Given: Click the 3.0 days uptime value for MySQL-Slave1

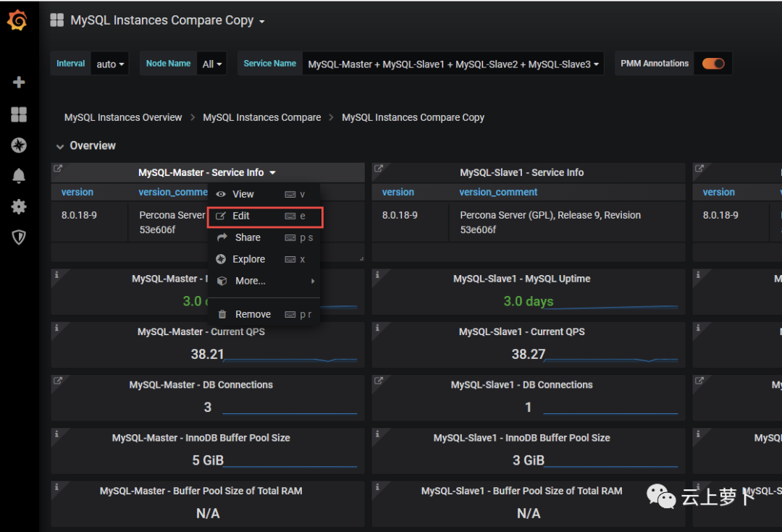Looking at the screenshot, I should pos(528,301).
